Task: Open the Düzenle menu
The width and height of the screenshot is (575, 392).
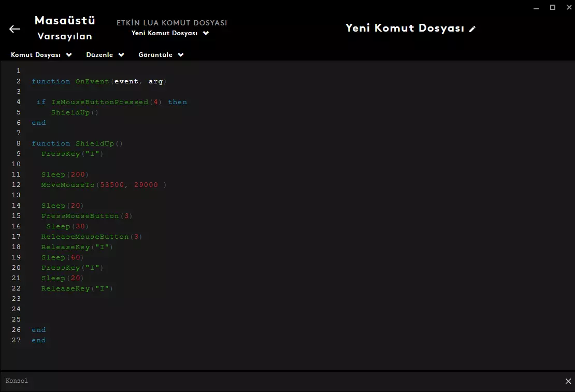Action: [105, 55]
